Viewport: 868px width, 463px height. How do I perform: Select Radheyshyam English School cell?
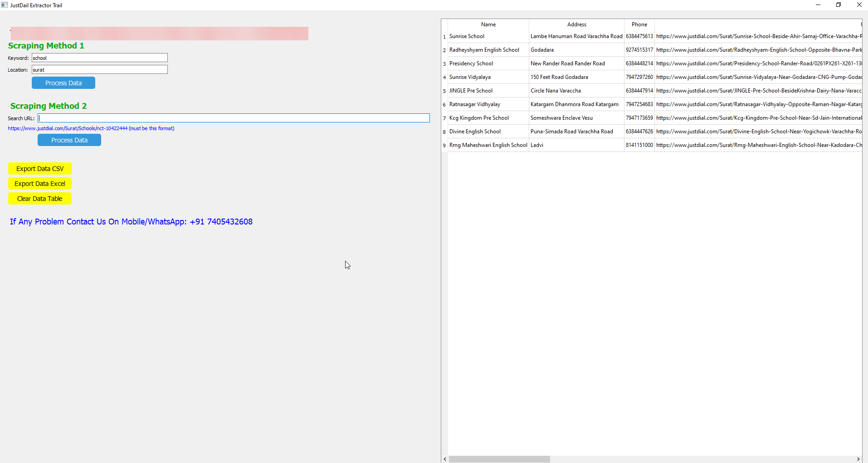coord(488,50)
